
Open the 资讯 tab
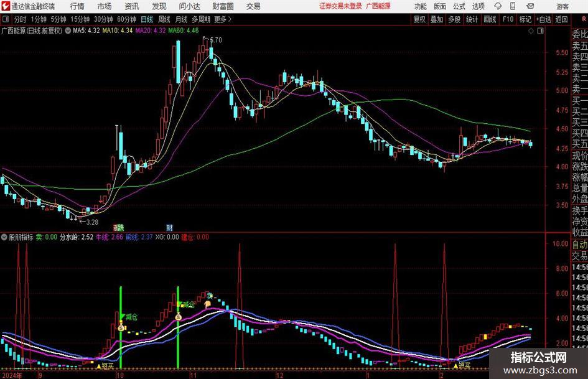tap(132, 6)
